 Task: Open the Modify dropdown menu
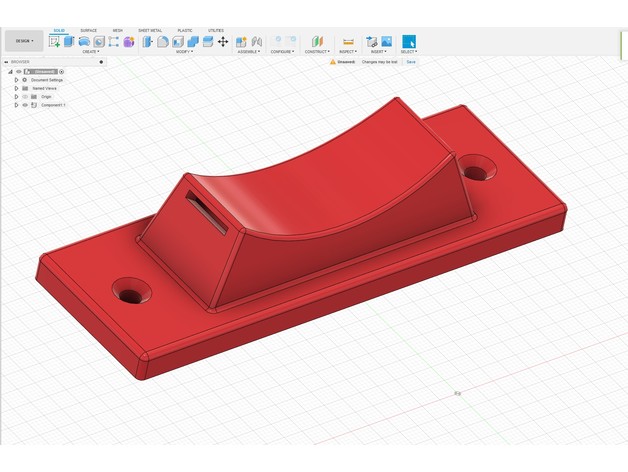tap(184, 51)
